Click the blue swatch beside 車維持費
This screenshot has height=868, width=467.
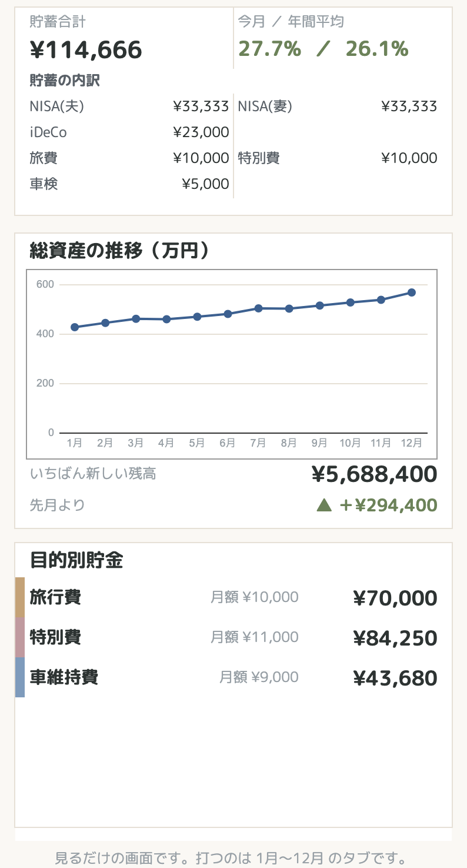click(x=20, y=677)
